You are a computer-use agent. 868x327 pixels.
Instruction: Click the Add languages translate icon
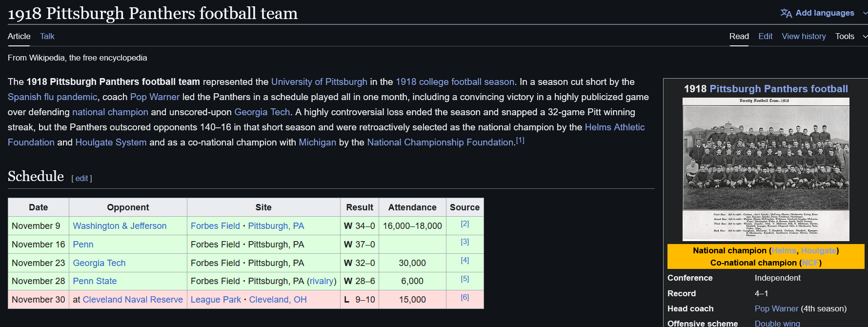point(786,13)
